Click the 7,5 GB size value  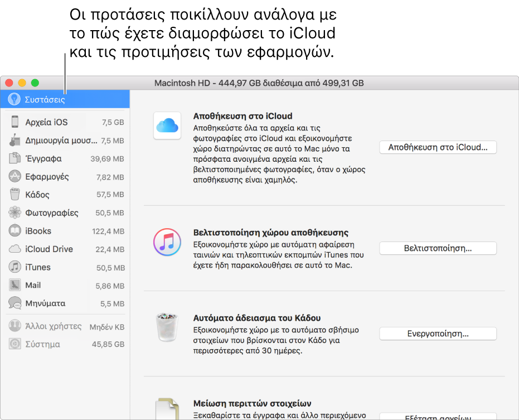click(113, 122)
